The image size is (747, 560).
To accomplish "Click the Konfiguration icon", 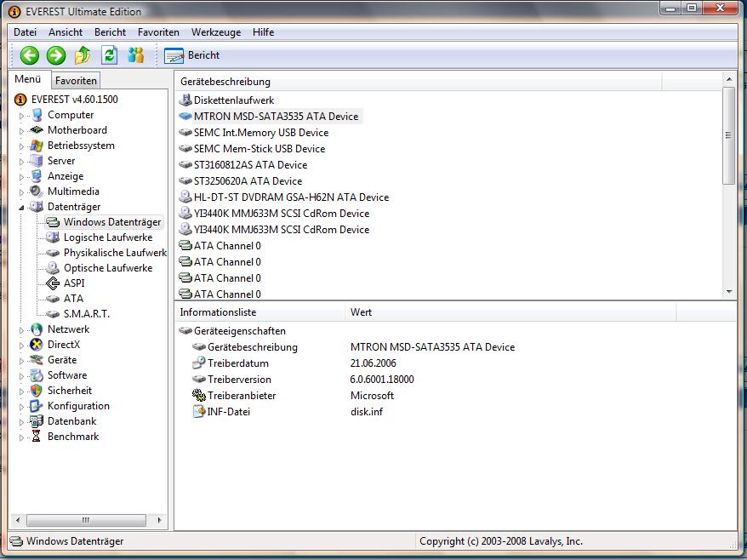I will [37, 406].
